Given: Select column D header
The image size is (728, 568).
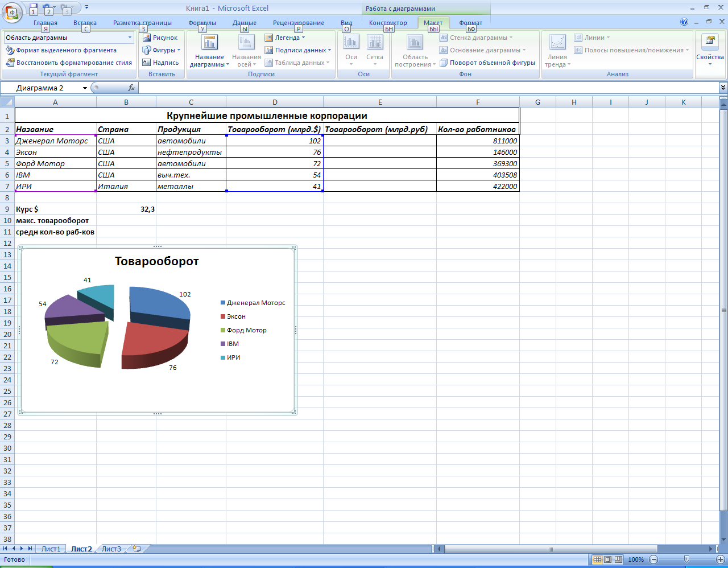Looking at the screenshot, I should (275, 102).
